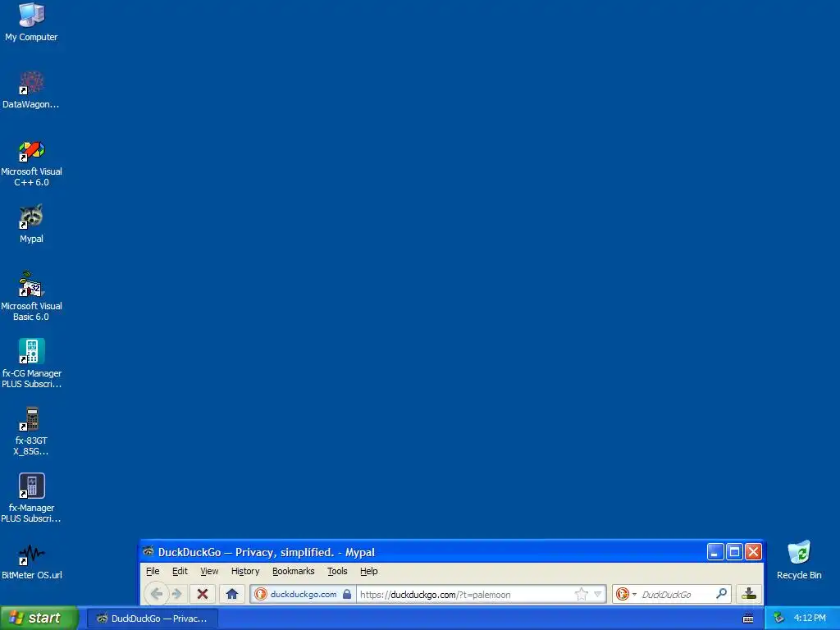Screen dimensions: 840x630
Task: Click the Forward arrow in Mypal
Action: tap(176, 594)
